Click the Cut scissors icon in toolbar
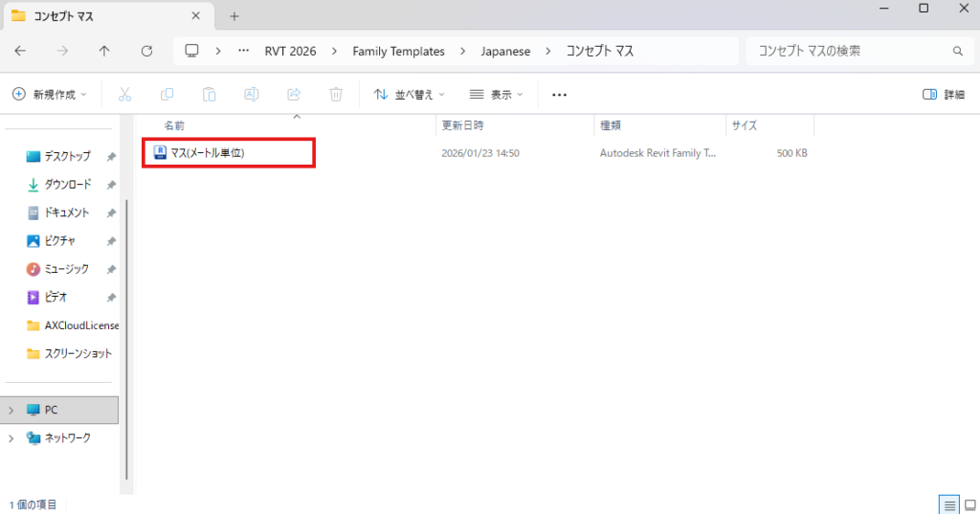This screenshot has width=980, height=514. [x=124, y=95]
